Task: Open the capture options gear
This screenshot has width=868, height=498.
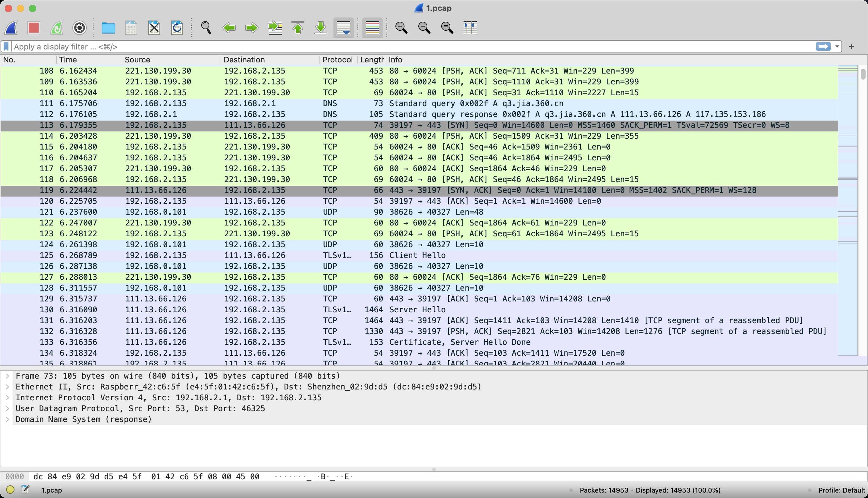Action: tap(79, 28)
